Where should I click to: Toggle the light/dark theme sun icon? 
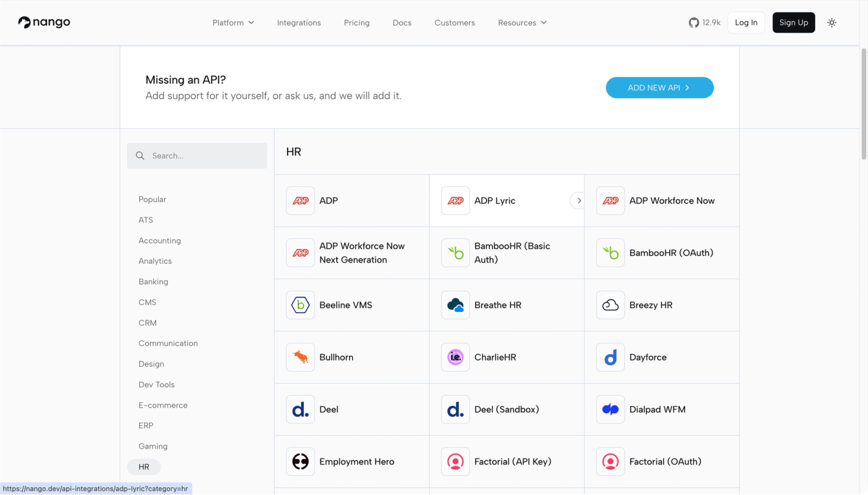click(832, 22)
